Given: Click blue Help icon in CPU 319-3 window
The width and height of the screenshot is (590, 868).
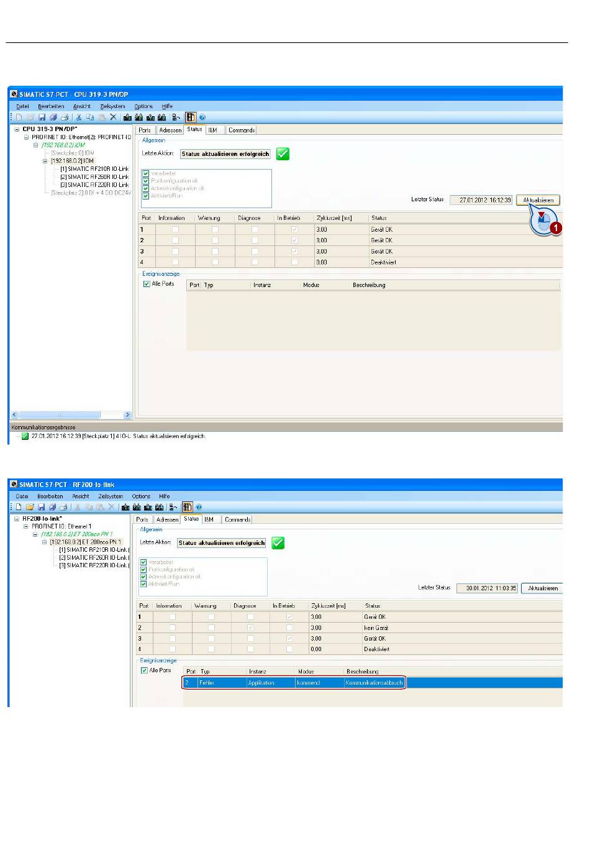Looking at the screenshot, I should pyautogui.click(x=202, y=117).
